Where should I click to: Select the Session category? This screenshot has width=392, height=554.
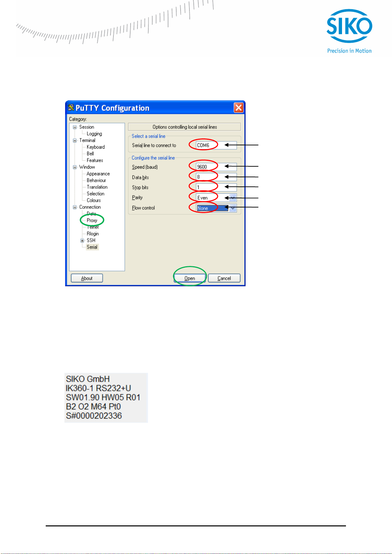(x=86, y=127)
